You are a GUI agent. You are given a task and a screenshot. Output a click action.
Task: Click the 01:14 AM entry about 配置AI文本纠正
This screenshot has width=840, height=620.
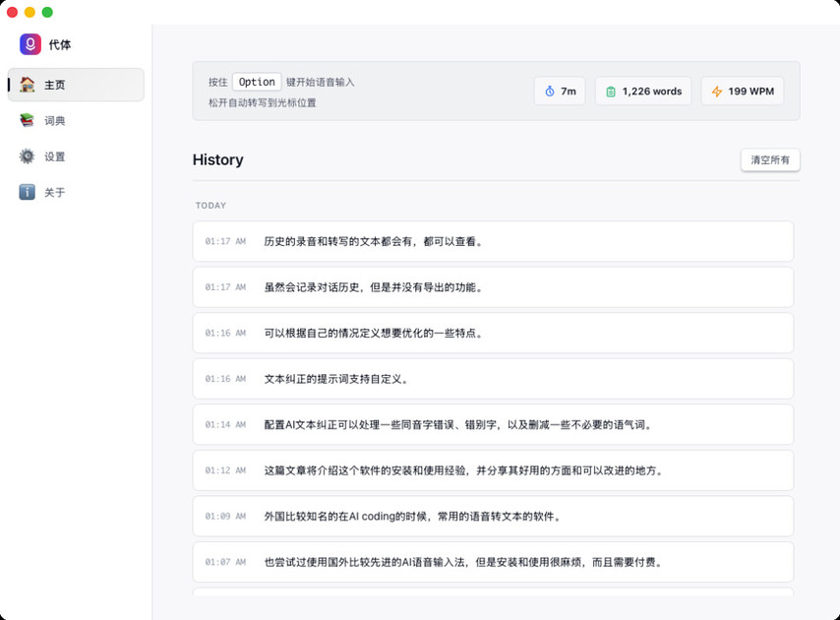pos(493,425)
